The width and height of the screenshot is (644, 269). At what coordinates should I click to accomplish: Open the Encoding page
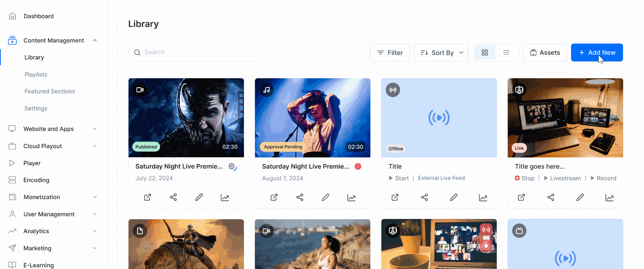(36, 180)
